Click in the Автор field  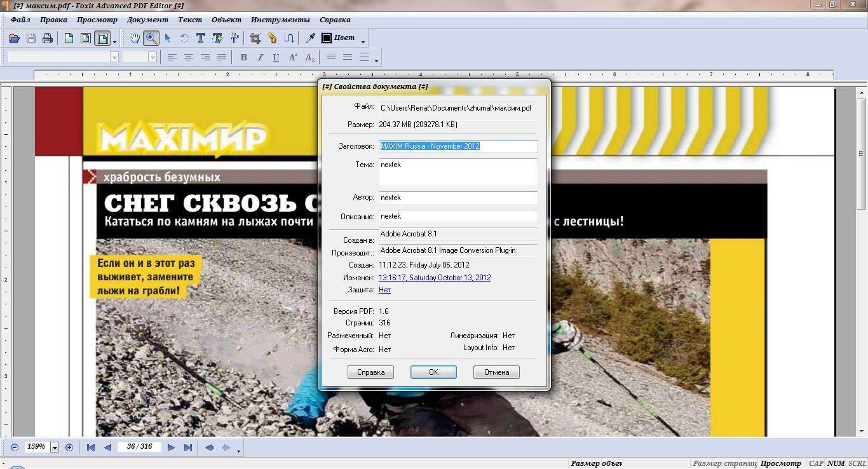click(x=458, y=198)
